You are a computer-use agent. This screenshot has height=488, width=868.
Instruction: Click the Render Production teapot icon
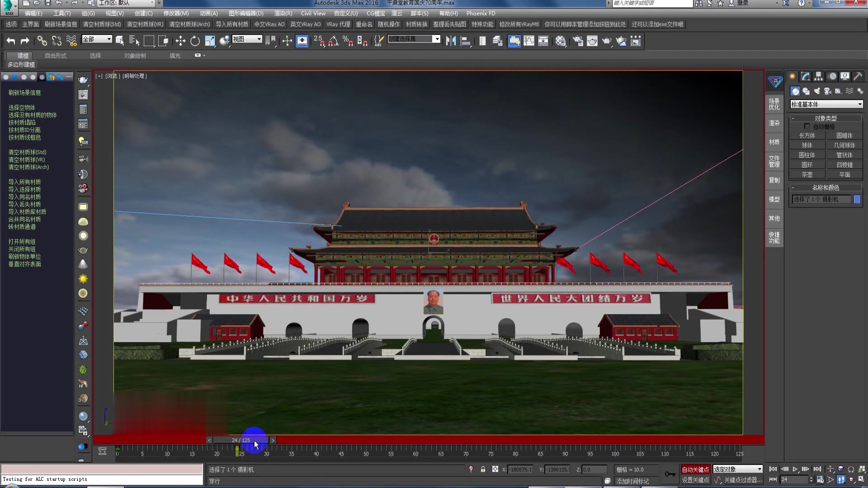click(607, 41)
